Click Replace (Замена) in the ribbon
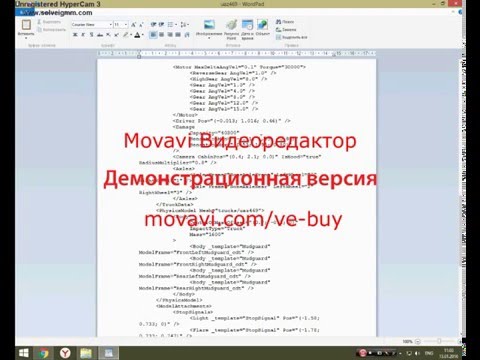Image resolution: width=480 pixels, height=360 pixels. pyautogui.click(x=286, y=30)
